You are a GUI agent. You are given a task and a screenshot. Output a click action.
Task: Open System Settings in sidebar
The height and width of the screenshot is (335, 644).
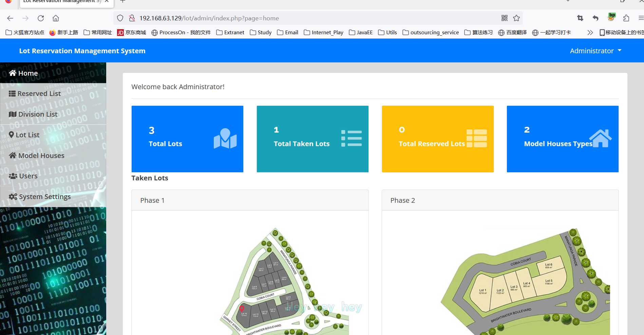coord(53,197)
